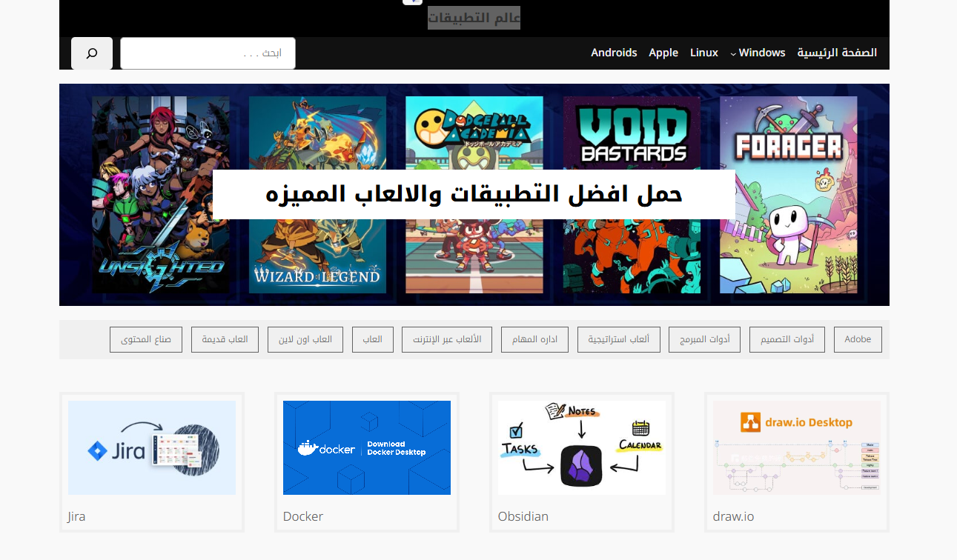Select the أدوات التصميم category tag
The height and width of the screenshot is (560, 957).
click(x=787, y=339)
